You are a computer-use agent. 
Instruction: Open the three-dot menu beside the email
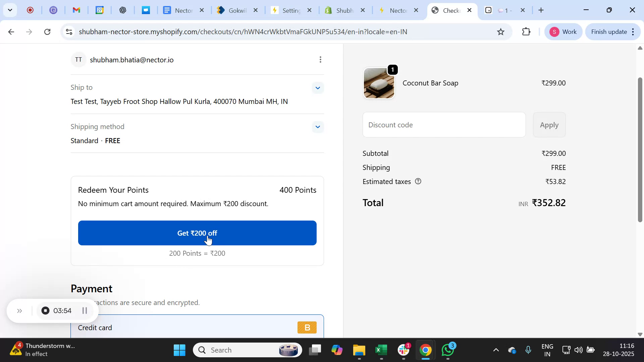(320, 59)
